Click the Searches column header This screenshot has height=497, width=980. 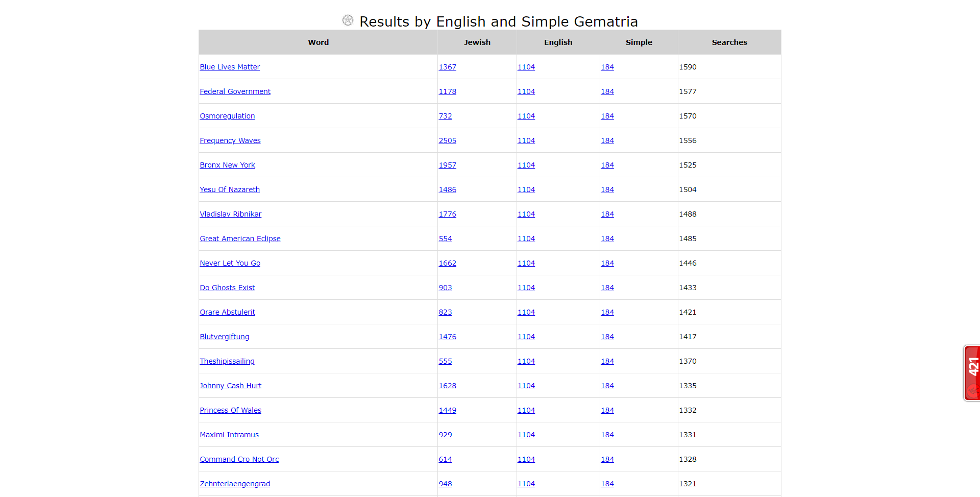tap(729, 42)
